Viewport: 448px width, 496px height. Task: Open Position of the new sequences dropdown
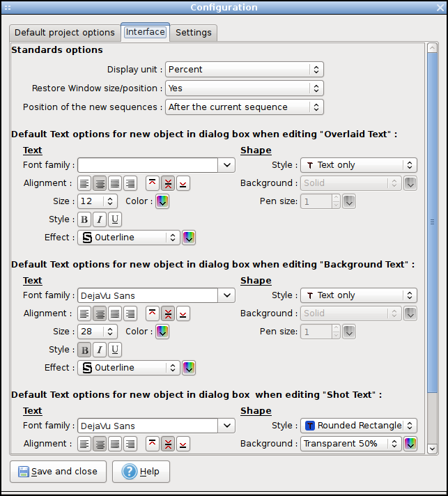245,107
